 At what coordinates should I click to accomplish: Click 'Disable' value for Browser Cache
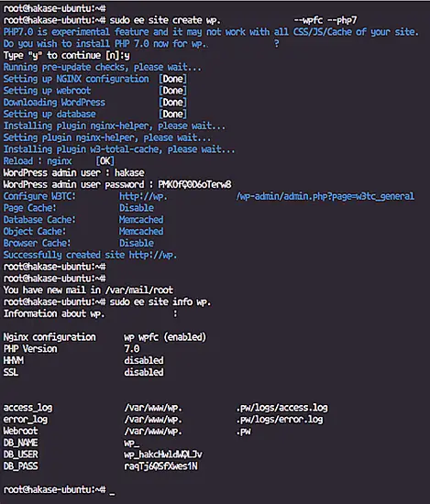(137, 244)
